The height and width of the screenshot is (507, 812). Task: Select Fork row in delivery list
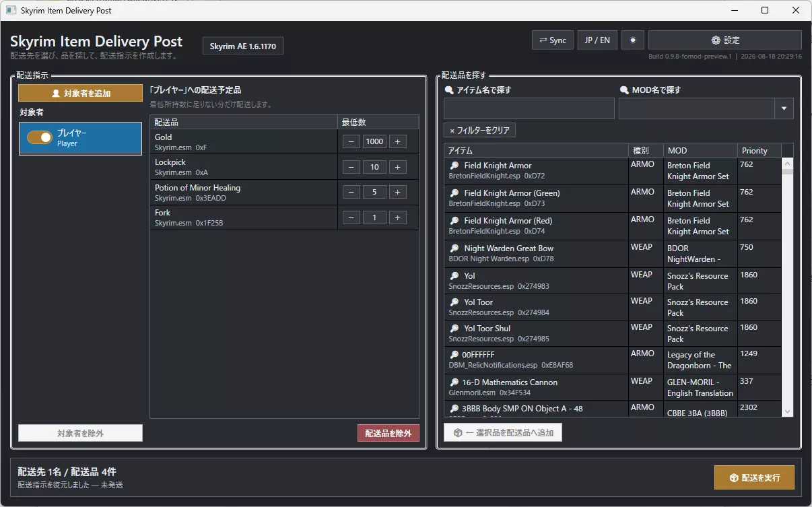(x=284, y=217)
